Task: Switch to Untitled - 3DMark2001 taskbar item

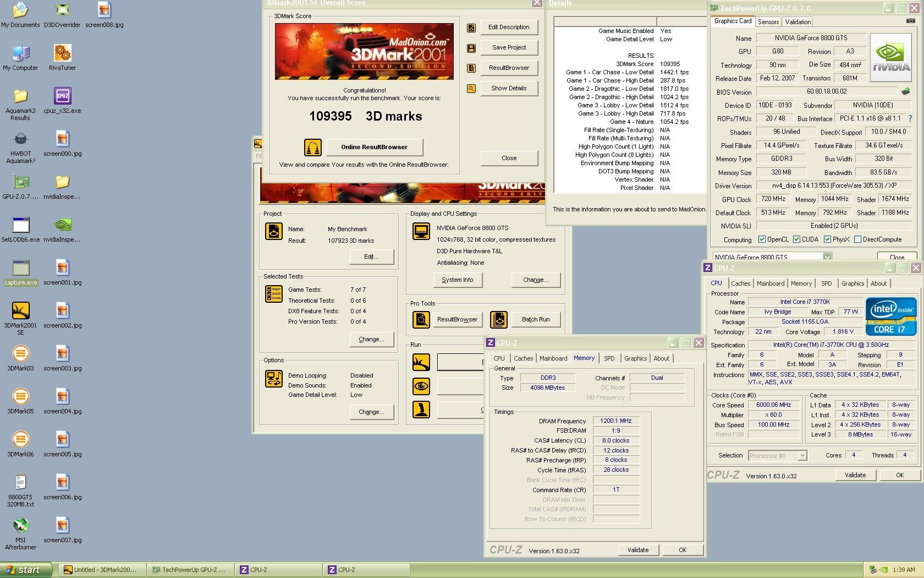Action: [102, 570]
